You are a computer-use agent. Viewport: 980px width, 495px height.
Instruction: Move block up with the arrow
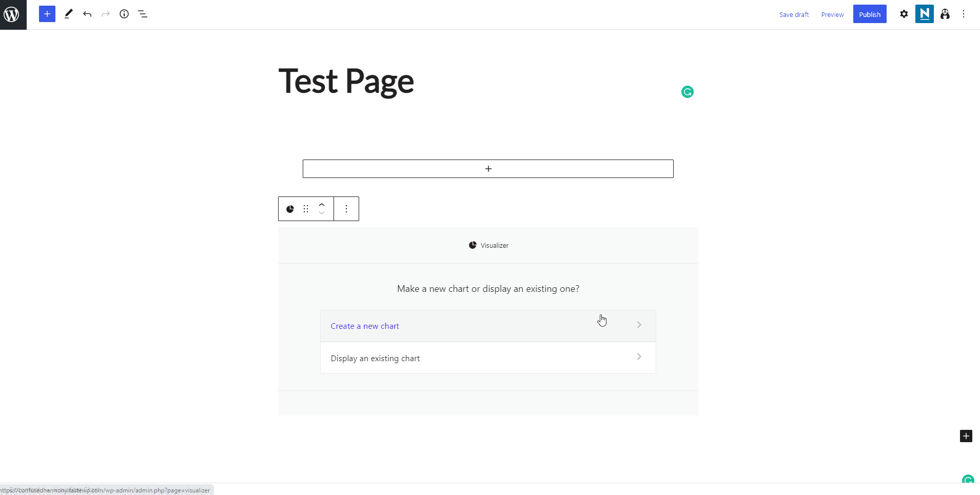tap(322, 205)
